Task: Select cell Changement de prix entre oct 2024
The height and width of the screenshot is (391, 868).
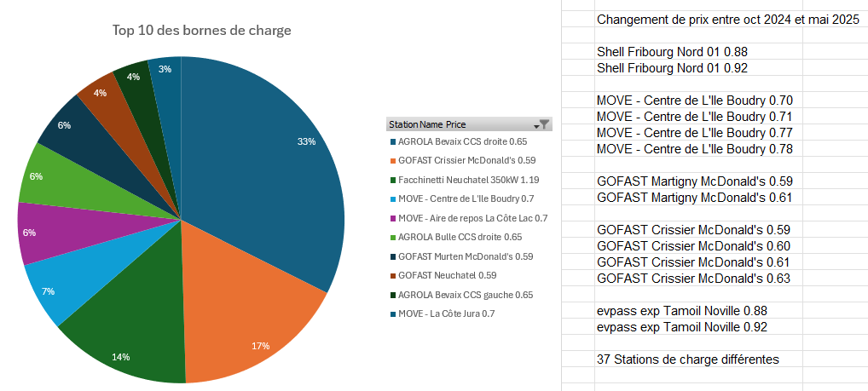Action: tap(699, 20)
